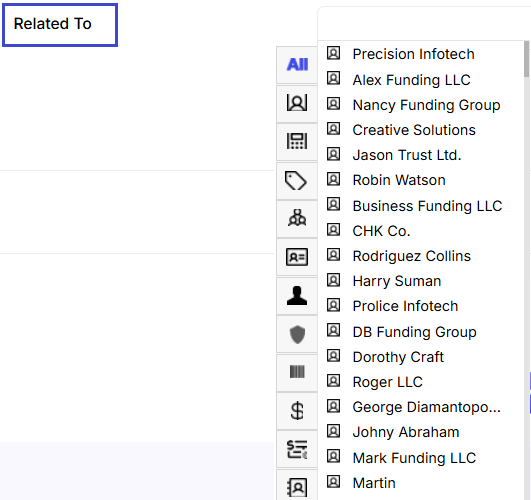Filter by address book icon
The image size is (531, 500).
(297, 487)
